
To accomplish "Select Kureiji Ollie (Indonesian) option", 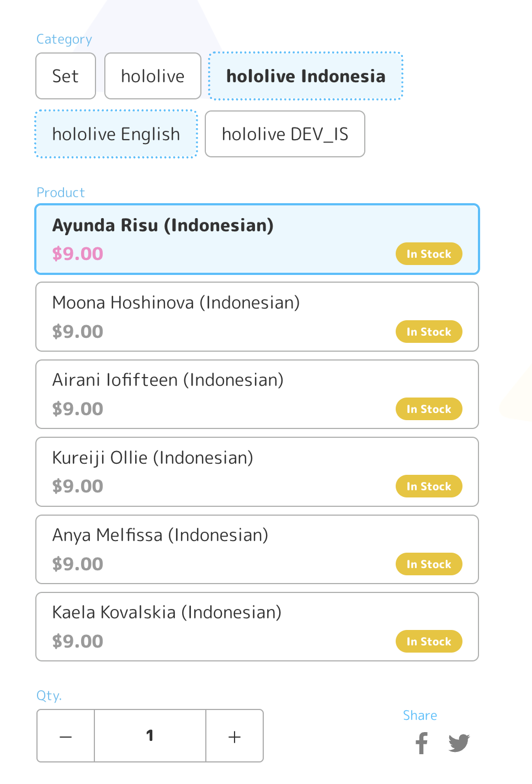I will tap(257, 472).
